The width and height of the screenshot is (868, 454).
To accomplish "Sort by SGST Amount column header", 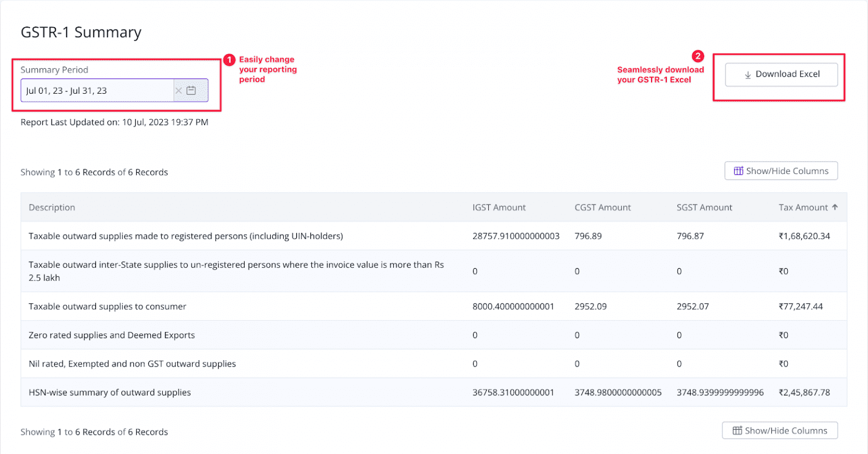I will [x=704, y=207].
